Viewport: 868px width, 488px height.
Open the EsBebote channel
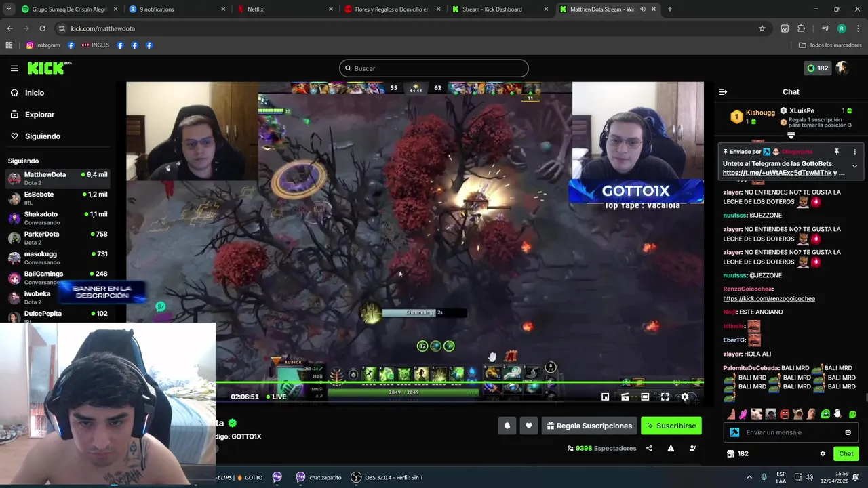tap(58, 198)
